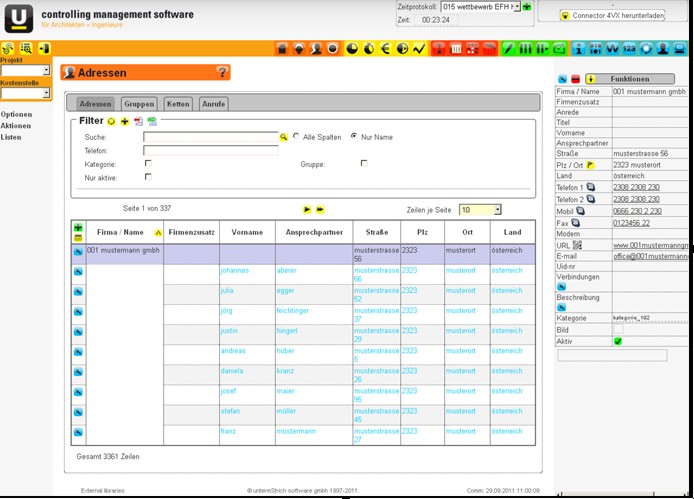
Task: Click into the Suche input field
Action: pos(211,137)
